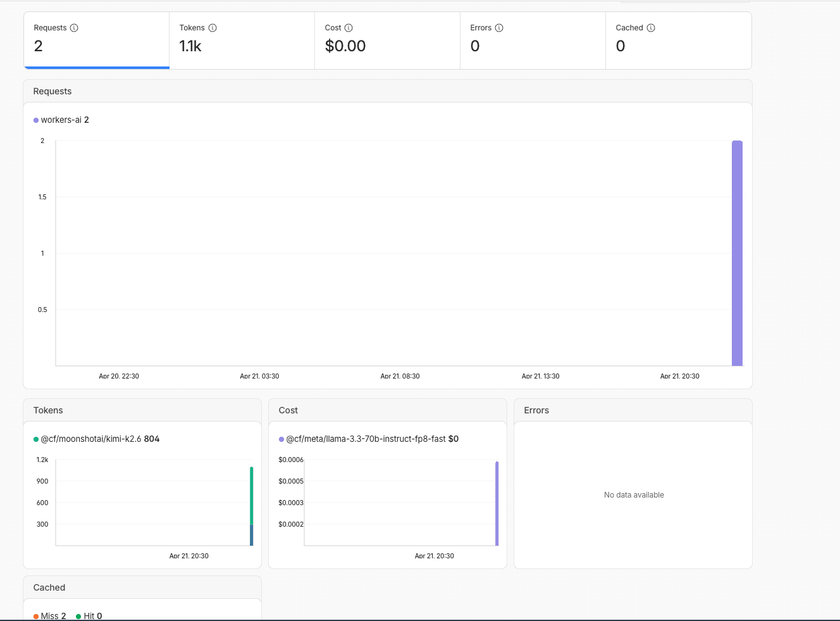Open the Cost metric tab

point(387,41)
